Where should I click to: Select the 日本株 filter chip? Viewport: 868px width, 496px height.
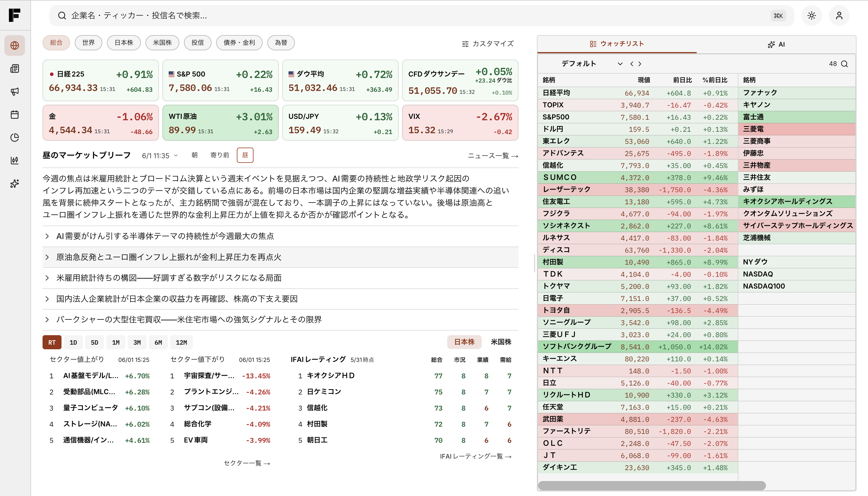pyautogui.click(x=124, y=43)
